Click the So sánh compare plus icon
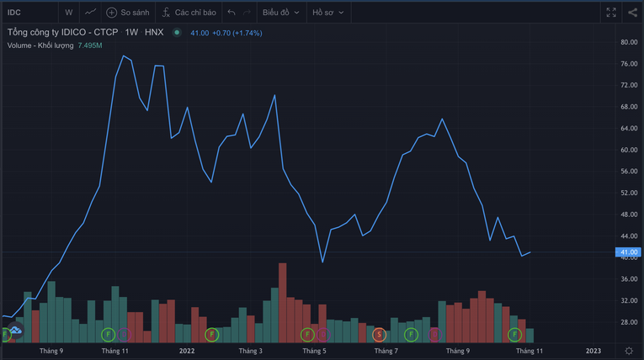This screenshot has width=644, height=360. click(111, 13)
